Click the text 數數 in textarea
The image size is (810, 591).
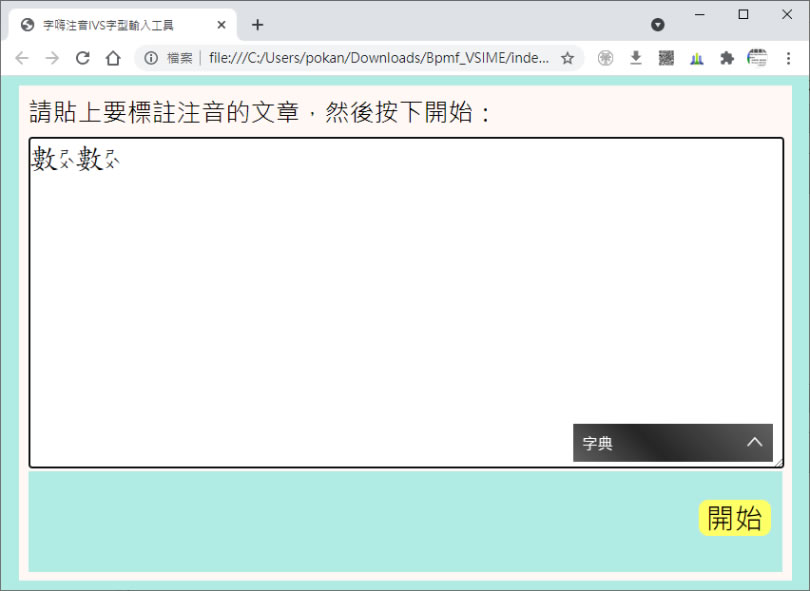(76, 159)
